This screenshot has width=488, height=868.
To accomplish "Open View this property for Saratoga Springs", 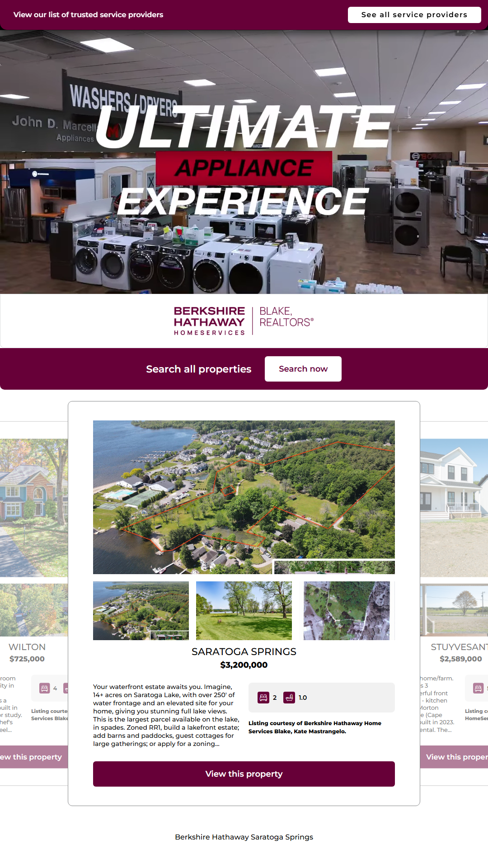I will click(244, 774).
